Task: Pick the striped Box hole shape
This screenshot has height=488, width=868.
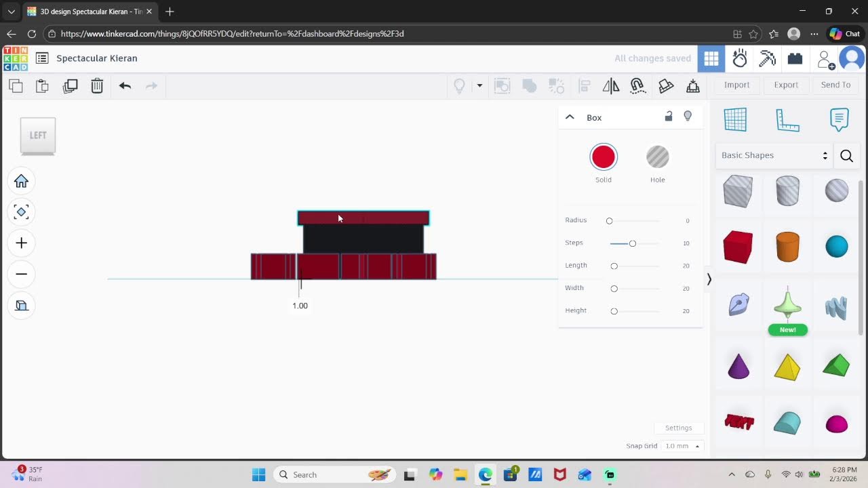Action: tap(738, 191)
